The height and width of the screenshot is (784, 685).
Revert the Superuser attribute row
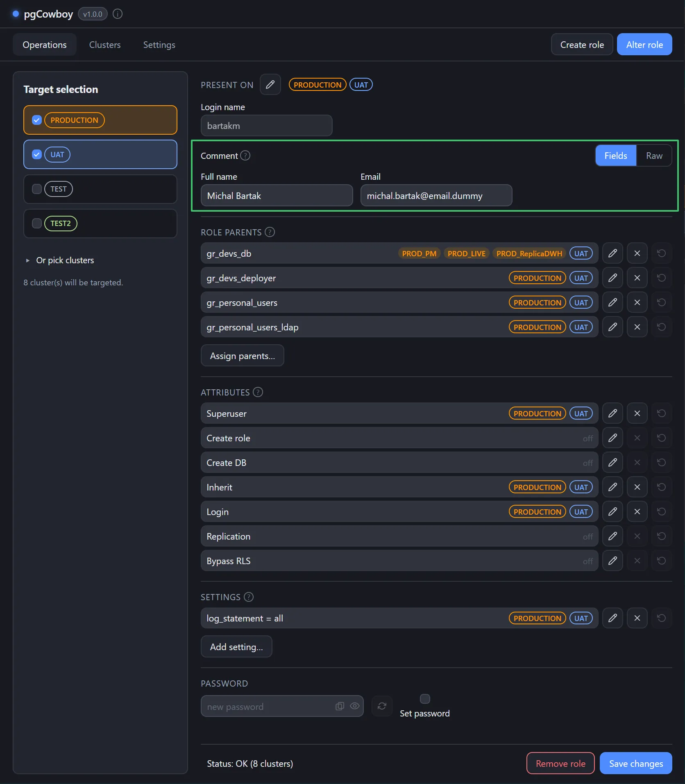[x=662, y=413]
